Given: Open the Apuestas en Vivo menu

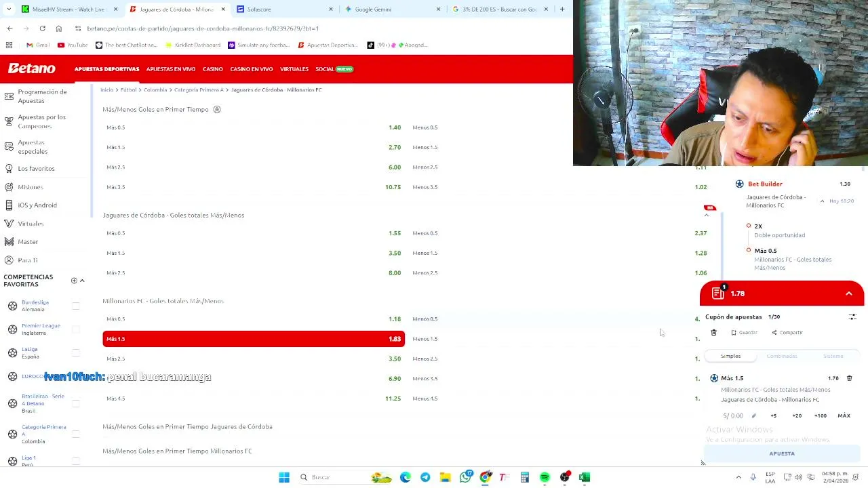Looking at the screenshot, I should coord(171,69).
